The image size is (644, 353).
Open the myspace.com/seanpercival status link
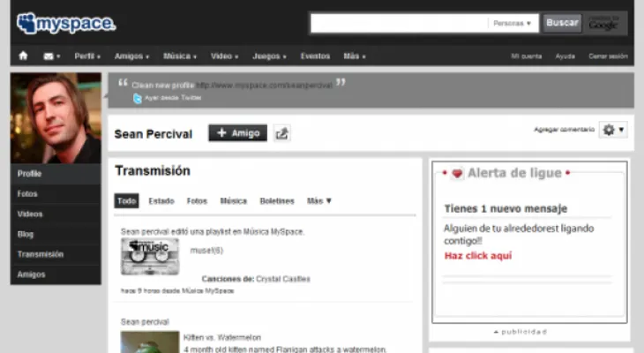(x=264, y=86)
